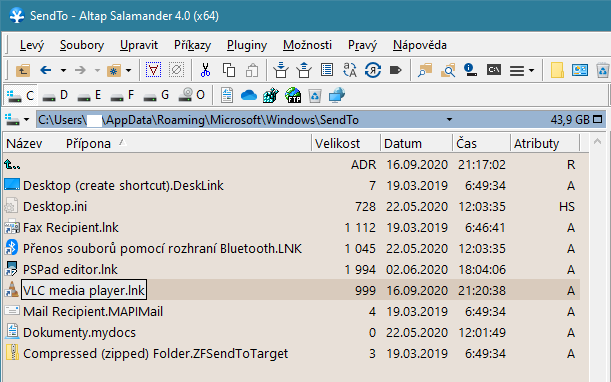The image size is (611, 382).
Task: Sort by the Název column header
Action: (24, 144)
